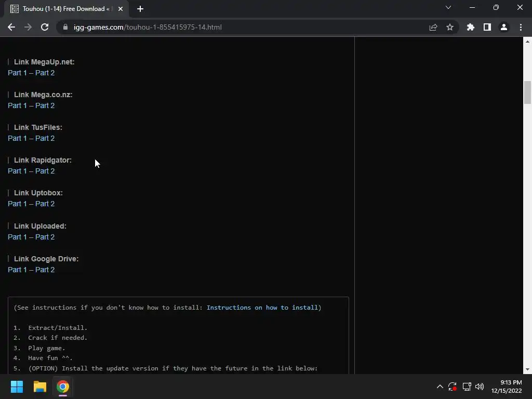Go back to the previous page
Image resolution: width=532 pixels, height=399 pixels.
click(x=11, y=27)
